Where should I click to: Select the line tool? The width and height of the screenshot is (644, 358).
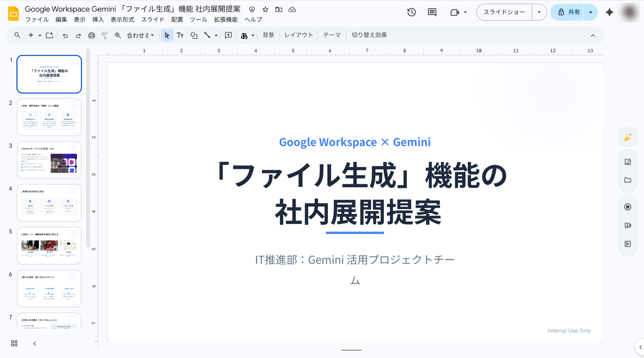pyautogui.click(x=207, y=35)
